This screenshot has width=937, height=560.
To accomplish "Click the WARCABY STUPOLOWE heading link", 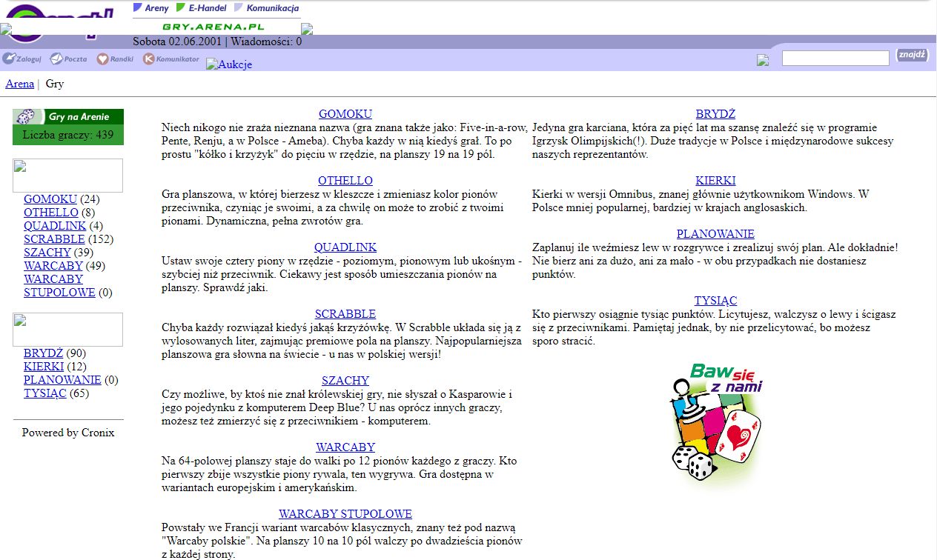I will pyautogui.click(x=345, y=514).
